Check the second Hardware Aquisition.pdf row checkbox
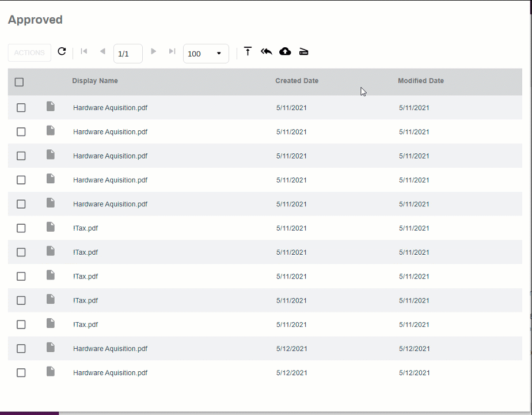532x415 pixels. 21,132
